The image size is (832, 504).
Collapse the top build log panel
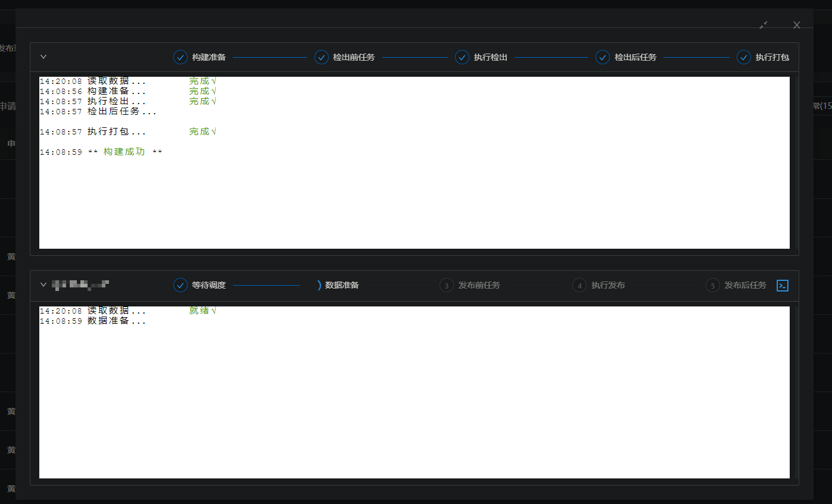click(x=43, y=56)
